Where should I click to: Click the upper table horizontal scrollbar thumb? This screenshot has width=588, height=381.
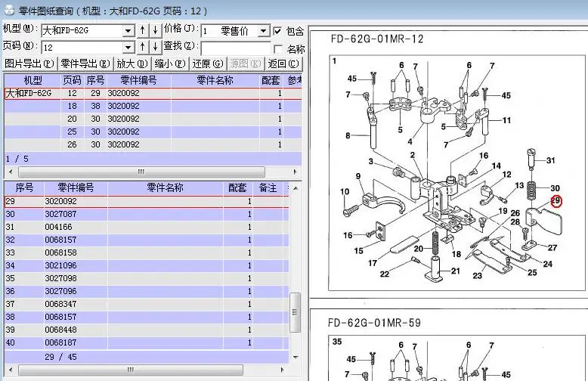point(141,172)
